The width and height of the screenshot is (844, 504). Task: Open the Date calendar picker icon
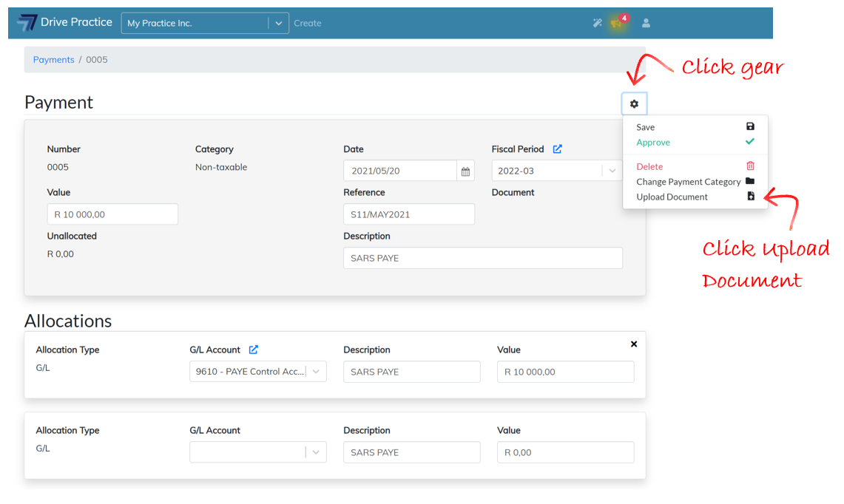(x=465, y=171)
